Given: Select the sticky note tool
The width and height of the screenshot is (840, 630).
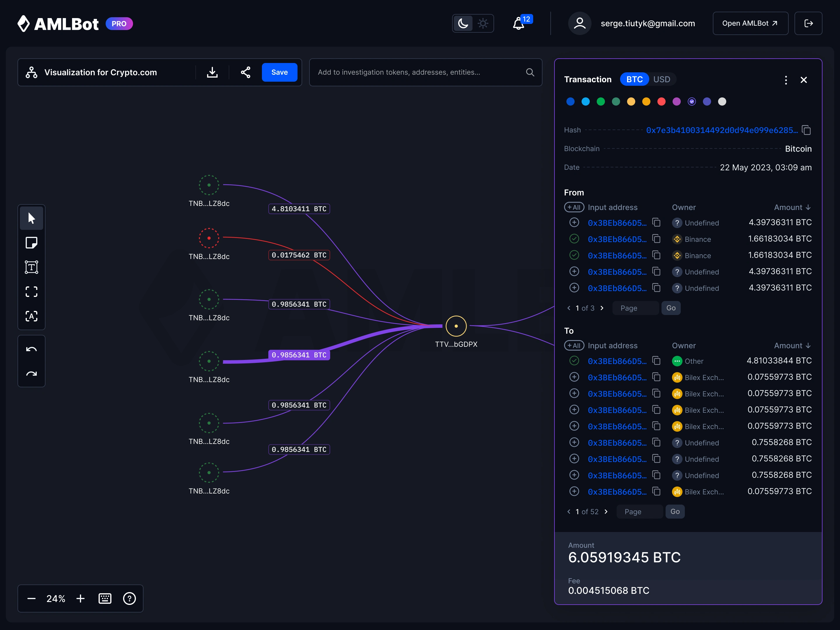Looking at the screenshot, I should tap(31, 243).
